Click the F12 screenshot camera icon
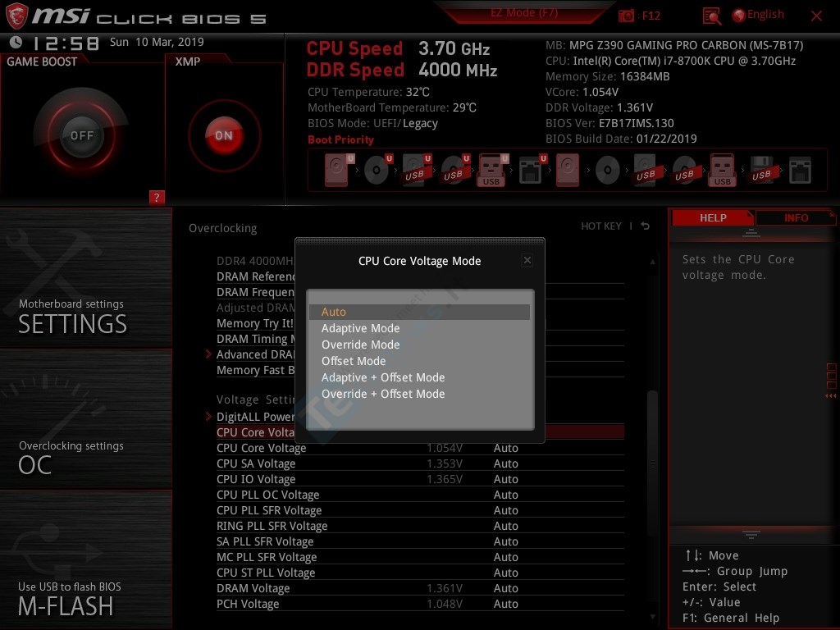This screenshot has width=840, height=630. pyautogui.click(x=627, y=16)
